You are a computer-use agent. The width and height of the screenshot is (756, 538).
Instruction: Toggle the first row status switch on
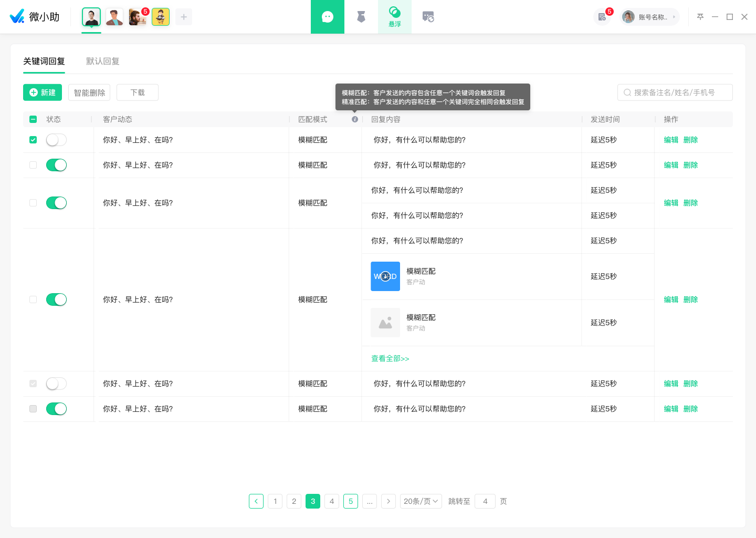56,140
